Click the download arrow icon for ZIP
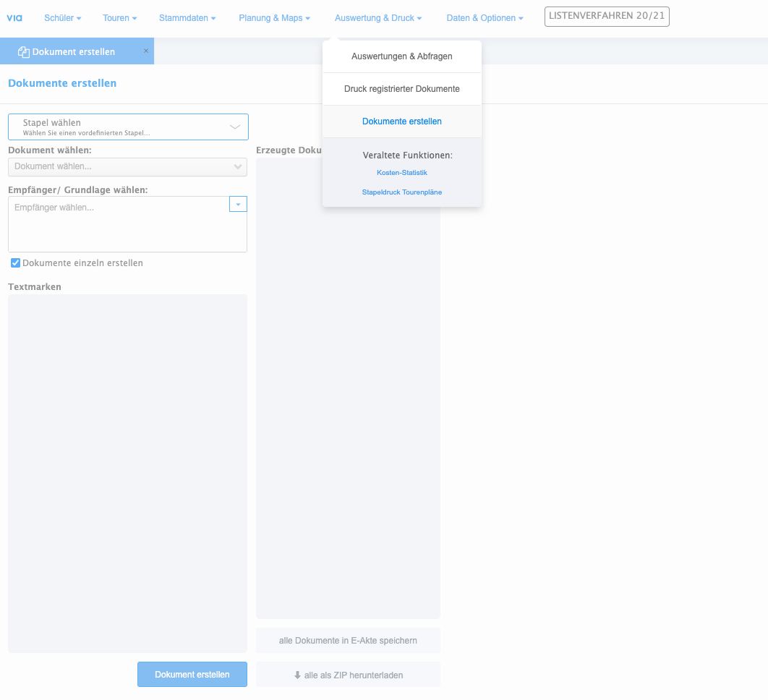The height and width of the screenshot is (700, 768). 297,675
